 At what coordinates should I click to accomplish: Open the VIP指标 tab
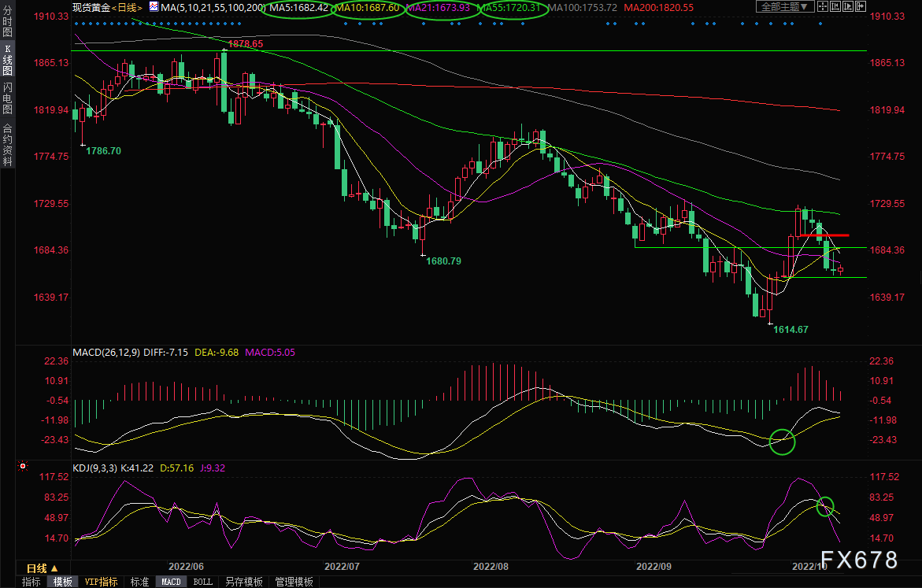click(101, 582)
